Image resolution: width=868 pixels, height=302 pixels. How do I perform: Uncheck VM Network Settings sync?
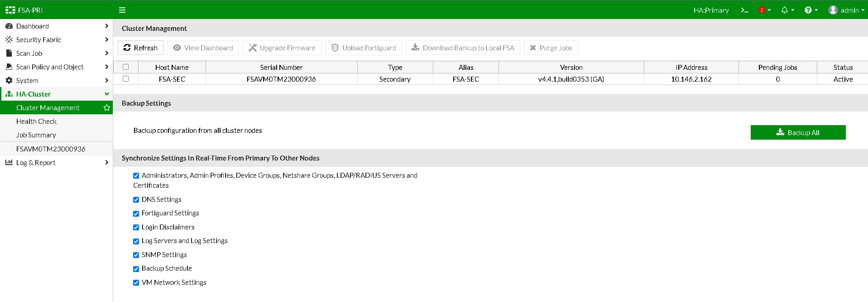[136, 283]
